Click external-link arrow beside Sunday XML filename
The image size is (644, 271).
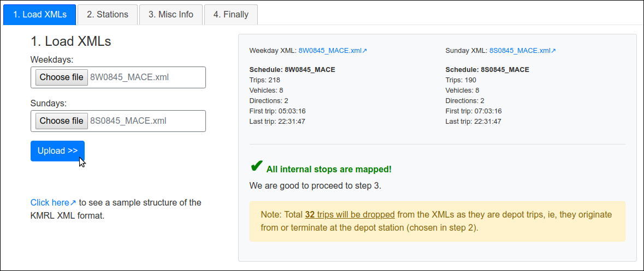[553, 51]
